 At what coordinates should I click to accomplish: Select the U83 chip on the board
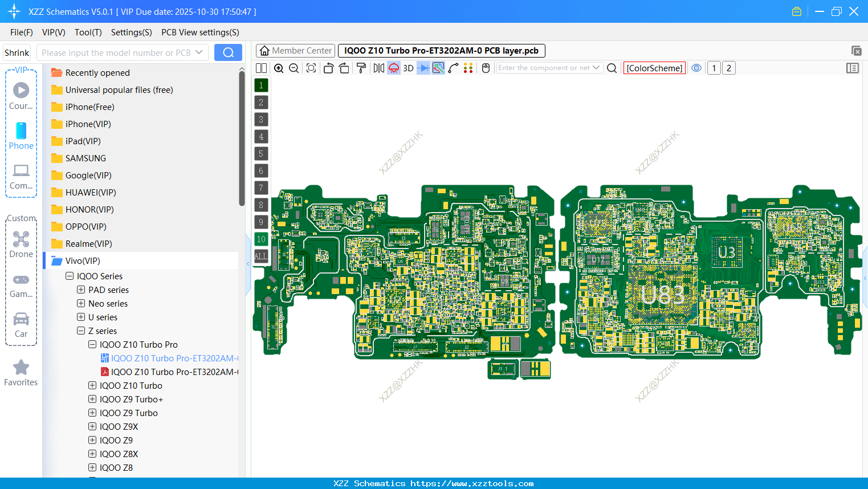pyautogui.click(x=662, y=295)
